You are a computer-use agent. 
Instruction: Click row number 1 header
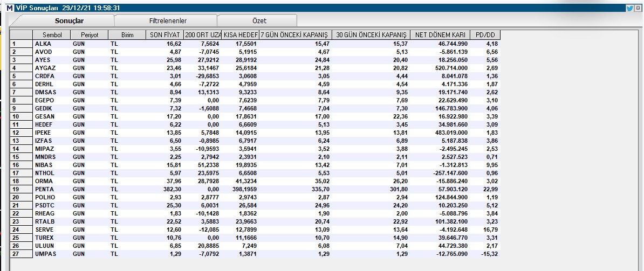tap(22, 44)
